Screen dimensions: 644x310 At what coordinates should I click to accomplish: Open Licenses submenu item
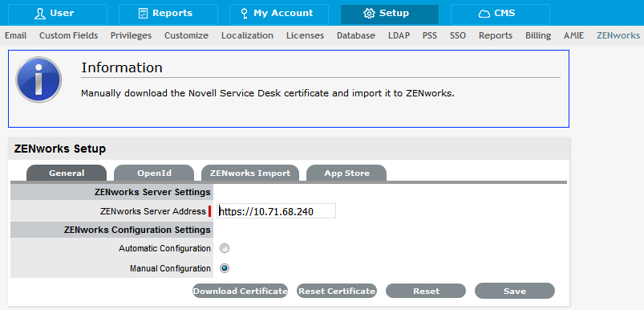coord(306,36)
